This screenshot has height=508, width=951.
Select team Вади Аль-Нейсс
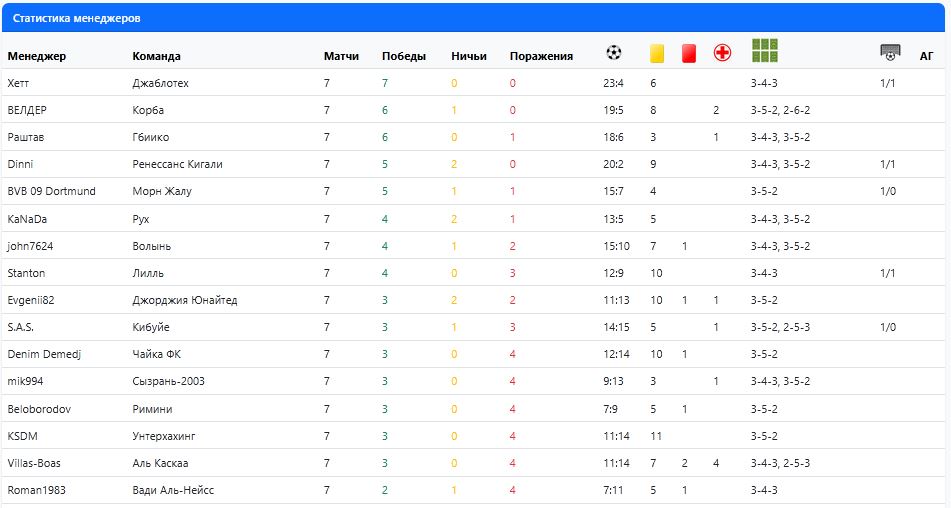pos(173,490)
